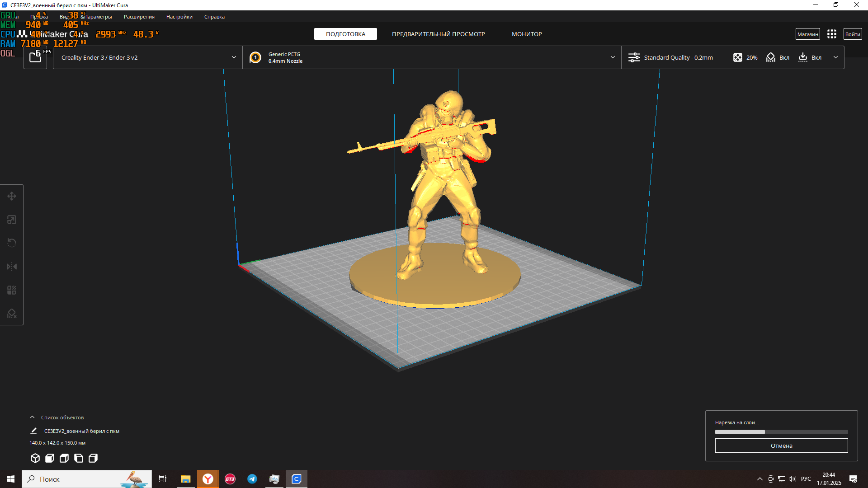Toggle the build plate adhesion setting

[x=810, y=57]
